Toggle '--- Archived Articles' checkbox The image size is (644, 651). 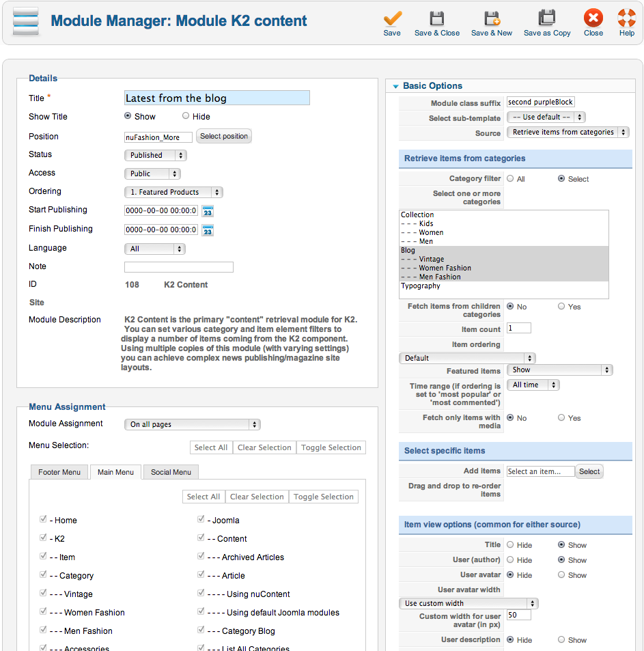[x=201, y=556]
